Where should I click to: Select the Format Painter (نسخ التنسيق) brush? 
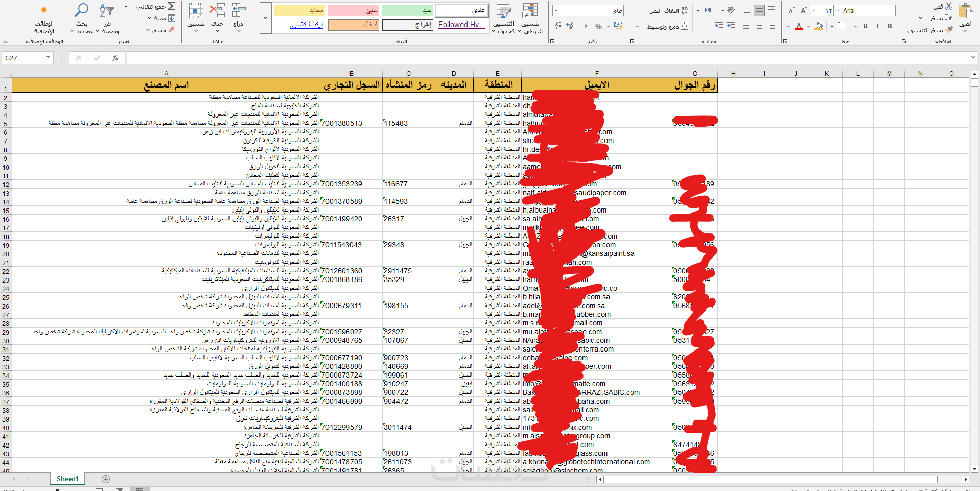(x=949, y=30)
